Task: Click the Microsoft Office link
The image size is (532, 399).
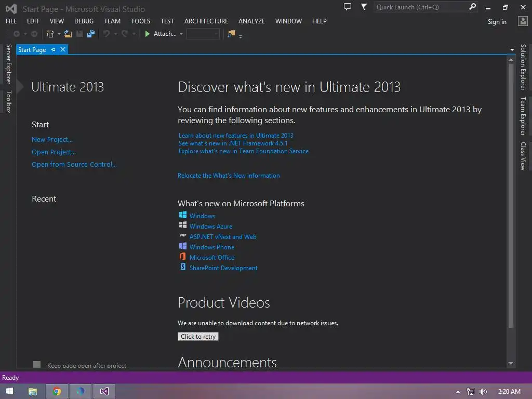Action: coord(212,258)
